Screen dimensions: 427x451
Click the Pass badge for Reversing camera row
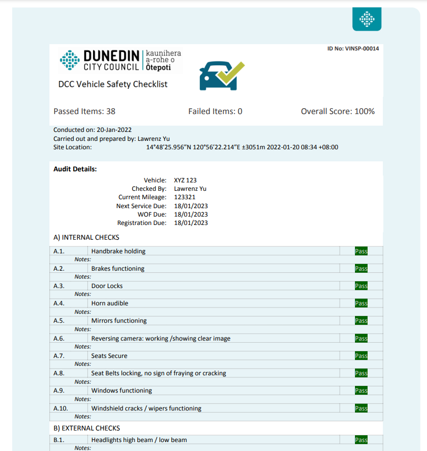[x=361, y=338]
